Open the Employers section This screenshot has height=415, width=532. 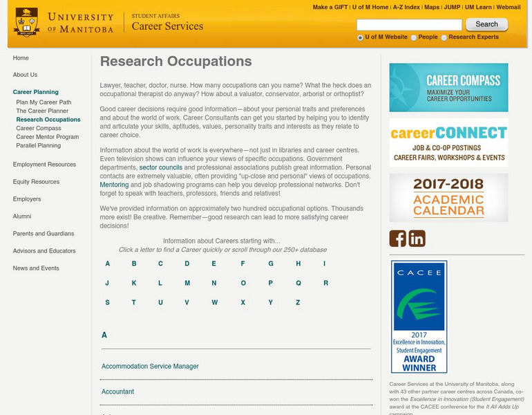(x=27, y=199)
